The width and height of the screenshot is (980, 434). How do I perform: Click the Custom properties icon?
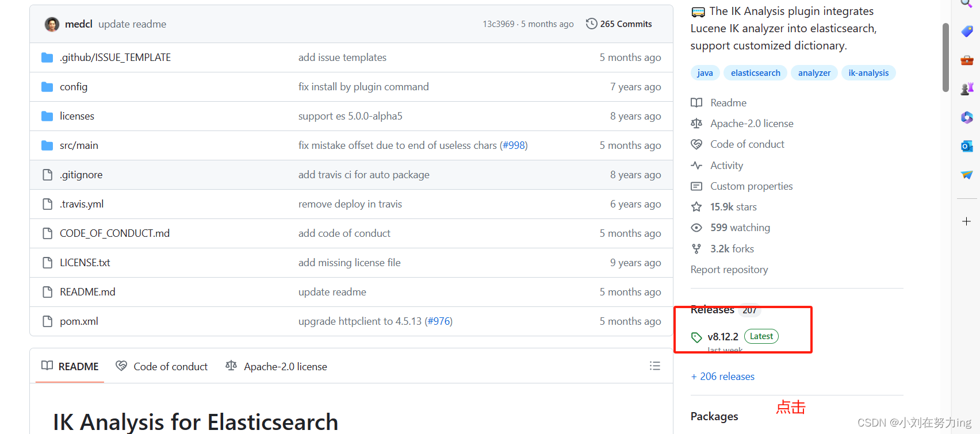click(x=696, y=186)
